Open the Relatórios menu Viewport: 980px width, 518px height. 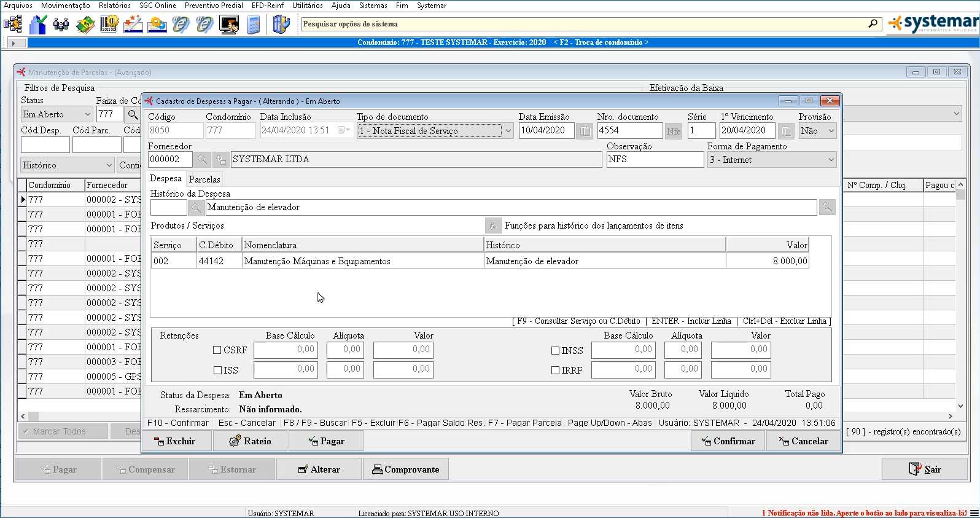114,6
